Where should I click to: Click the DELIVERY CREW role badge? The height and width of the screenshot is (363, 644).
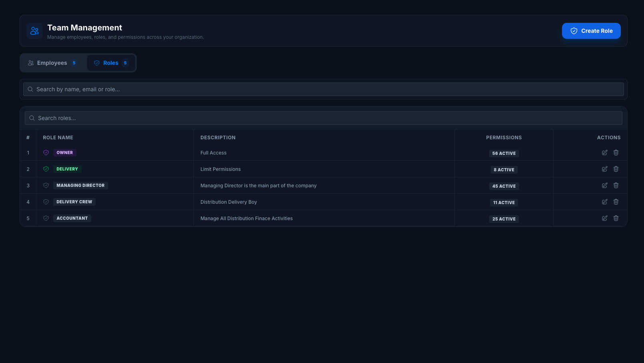[74, 202]
